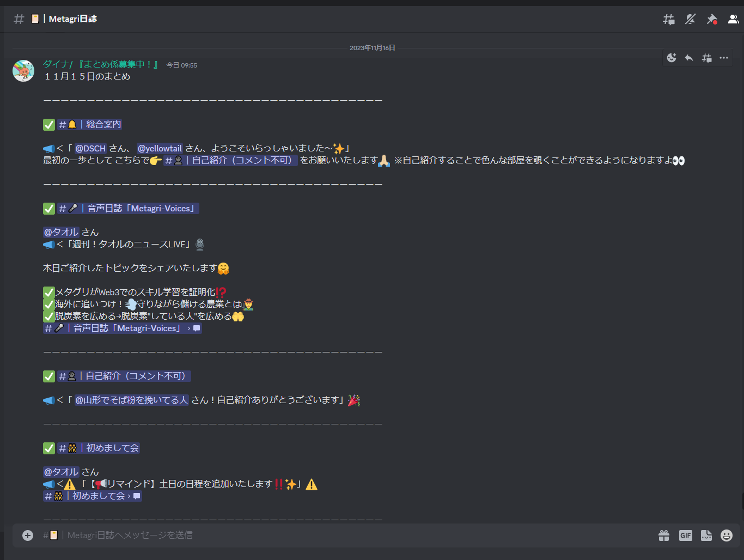Create thread from message hover toolbar
The image size is (744, 560).
(706, 58)
